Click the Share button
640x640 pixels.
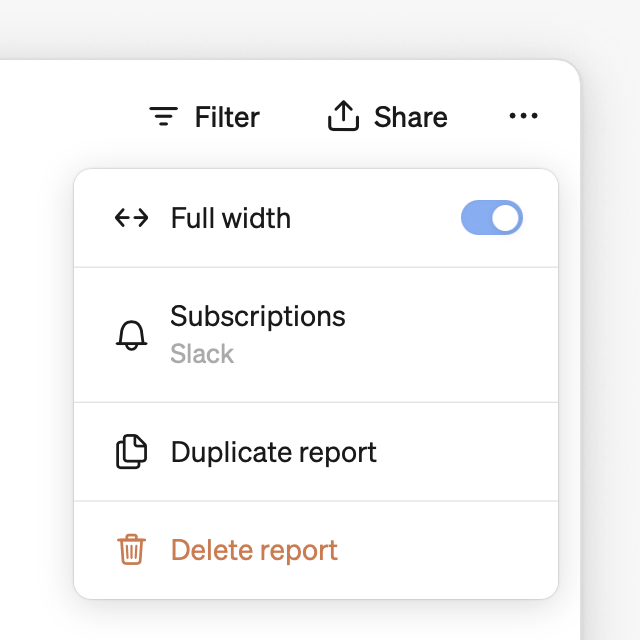[x=387, y=117]
